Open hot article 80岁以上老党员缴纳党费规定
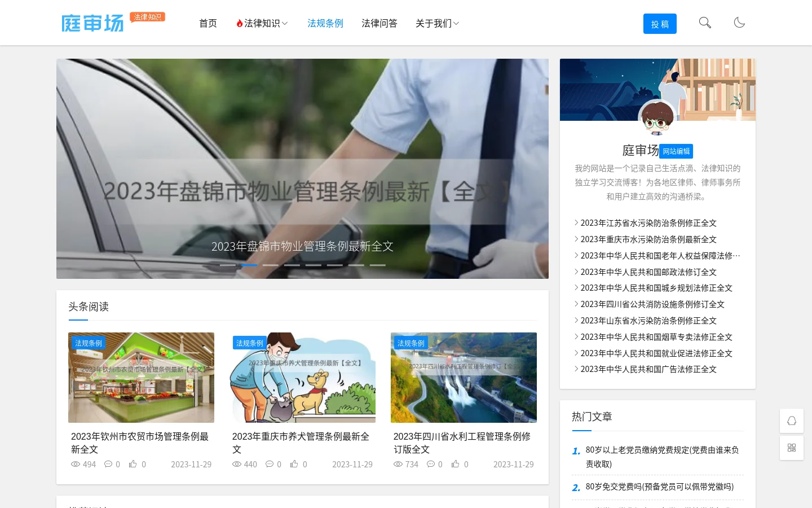This screenshot has height=508, width=812. click(x=663, y=457)
